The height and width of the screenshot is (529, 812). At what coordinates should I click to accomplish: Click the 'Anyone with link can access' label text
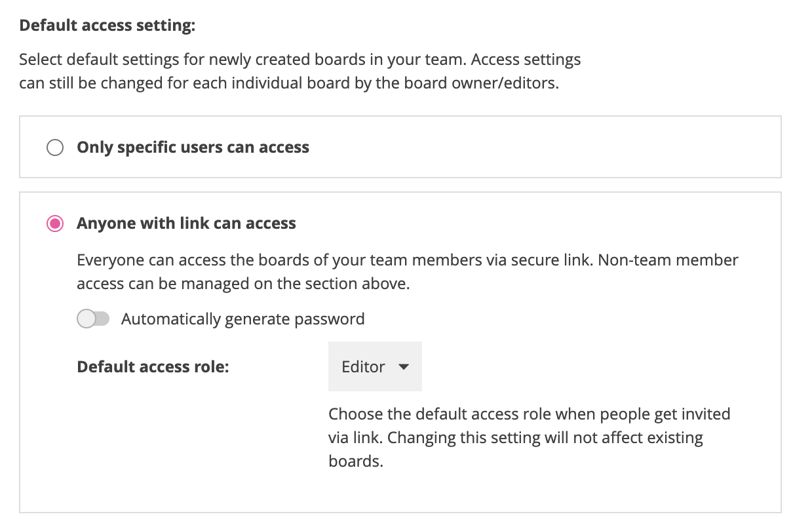[186, 224]
